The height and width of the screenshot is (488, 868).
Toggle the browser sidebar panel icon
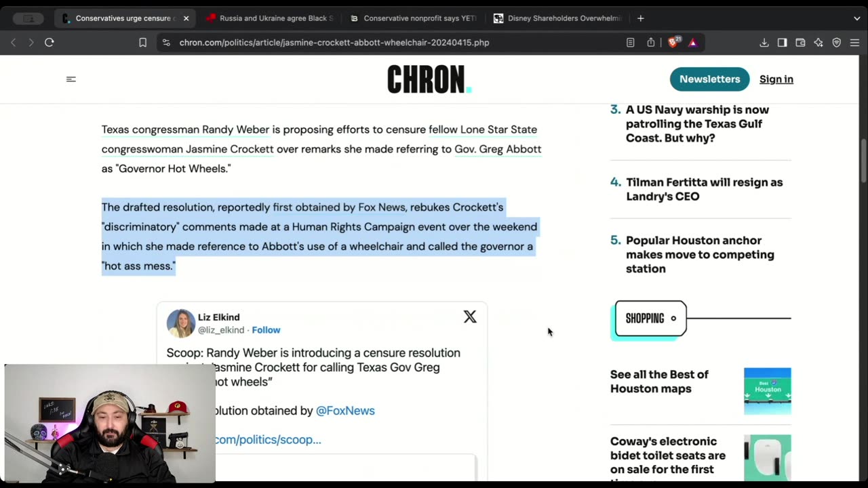782,42
